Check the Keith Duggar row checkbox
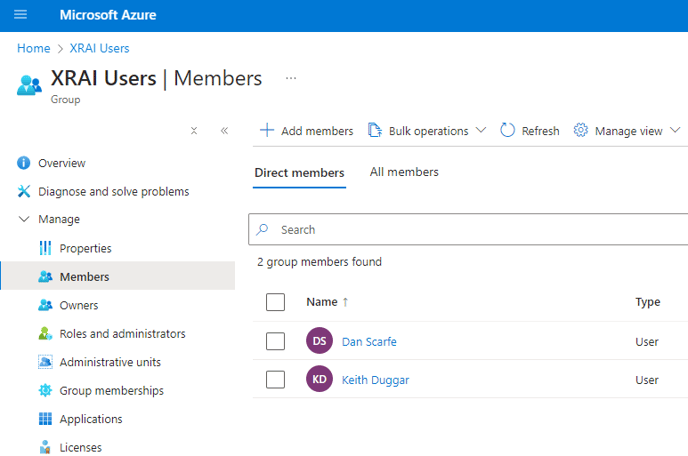 pos(275,379)
